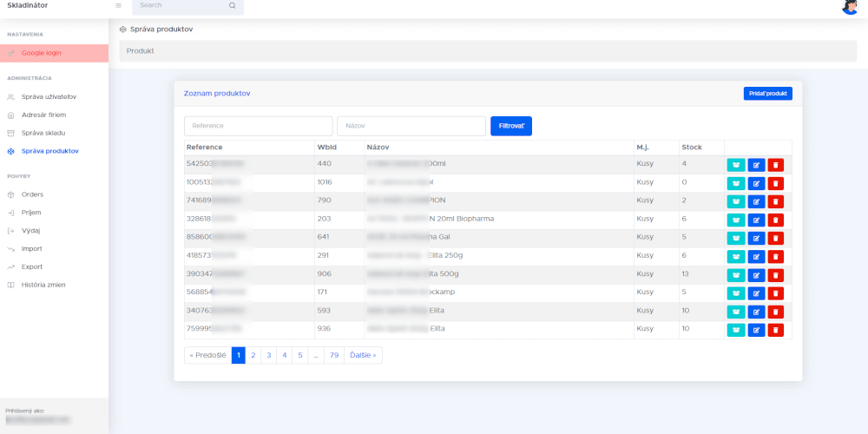Viewport: 868px width, 434px height.
Task: Click red delete icon for Wbid 440 row
Action: [x=775, y=165]
